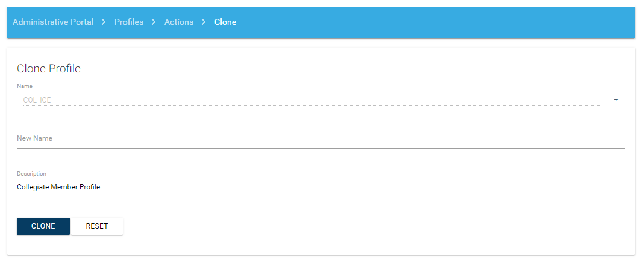Click the Collegiate Member Profile description field
Screen dimensions: 644x260
(320, 187)
